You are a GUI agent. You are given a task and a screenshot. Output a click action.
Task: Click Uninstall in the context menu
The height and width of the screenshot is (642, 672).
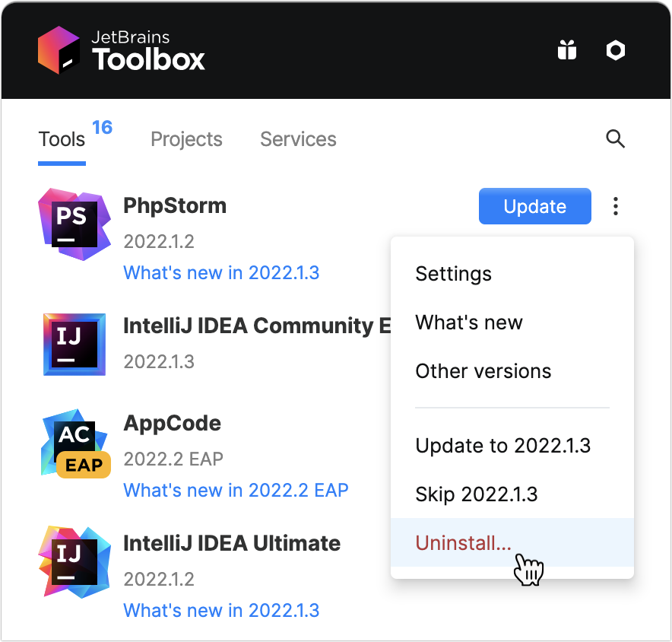[464, 543]
